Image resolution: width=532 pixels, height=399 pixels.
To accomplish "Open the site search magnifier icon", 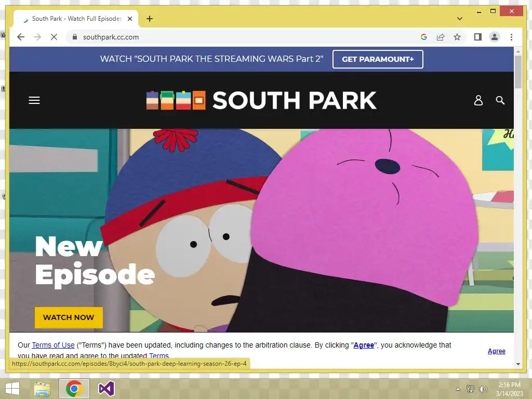I will 500,100.
